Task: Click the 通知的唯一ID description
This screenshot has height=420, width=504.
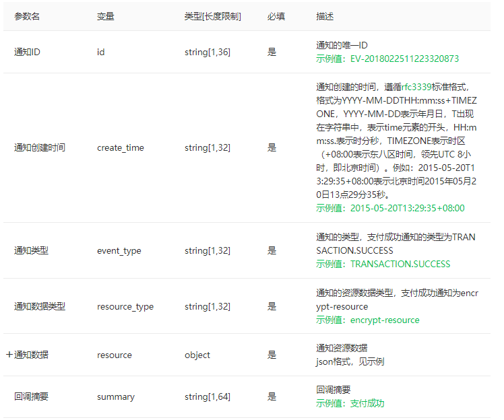Action: click(342, 45)
